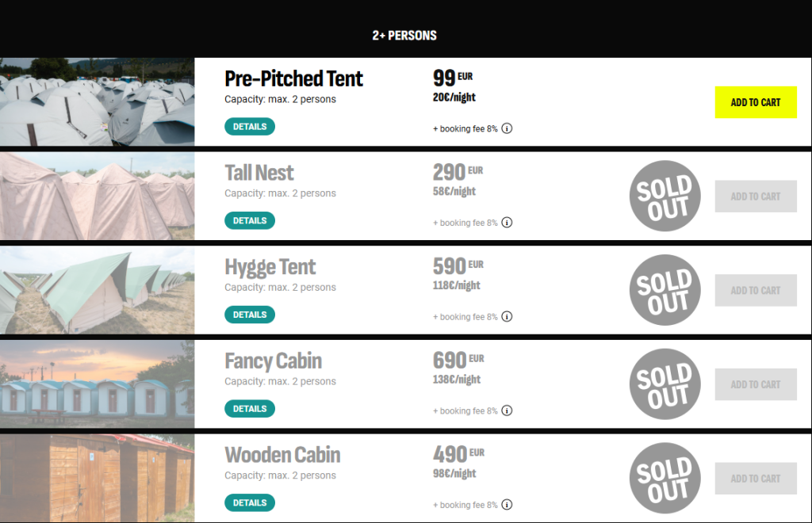This screenshot has height=523, width=812.
Task: View Wooden Cabin details
Action: point(250,503)
